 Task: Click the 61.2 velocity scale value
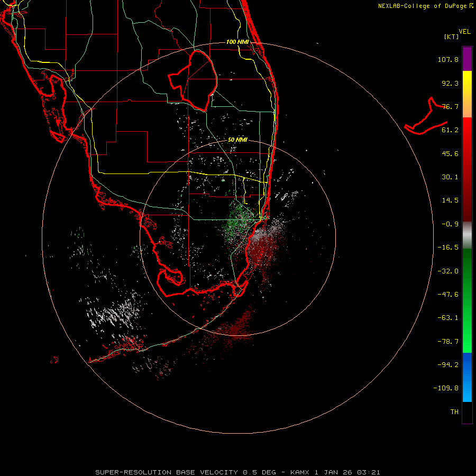tap(450, 130)
